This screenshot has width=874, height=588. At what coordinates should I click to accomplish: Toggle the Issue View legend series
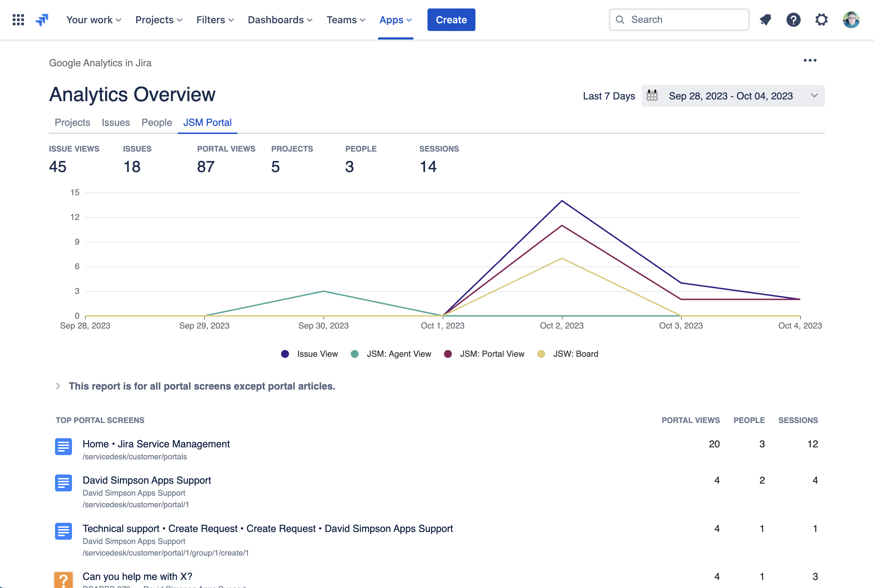click(x=285, y=354)
